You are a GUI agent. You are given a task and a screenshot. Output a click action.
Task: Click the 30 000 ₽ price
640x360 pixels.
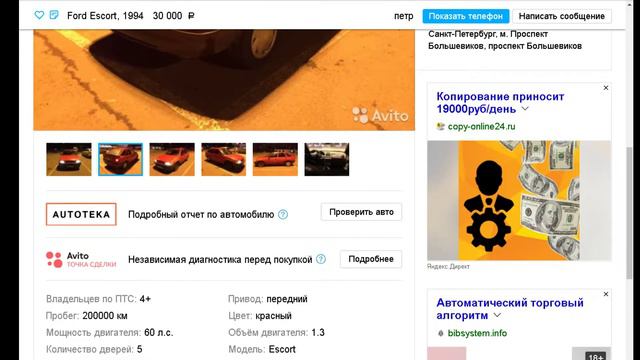pyautogui.click(x=173, y=16)
